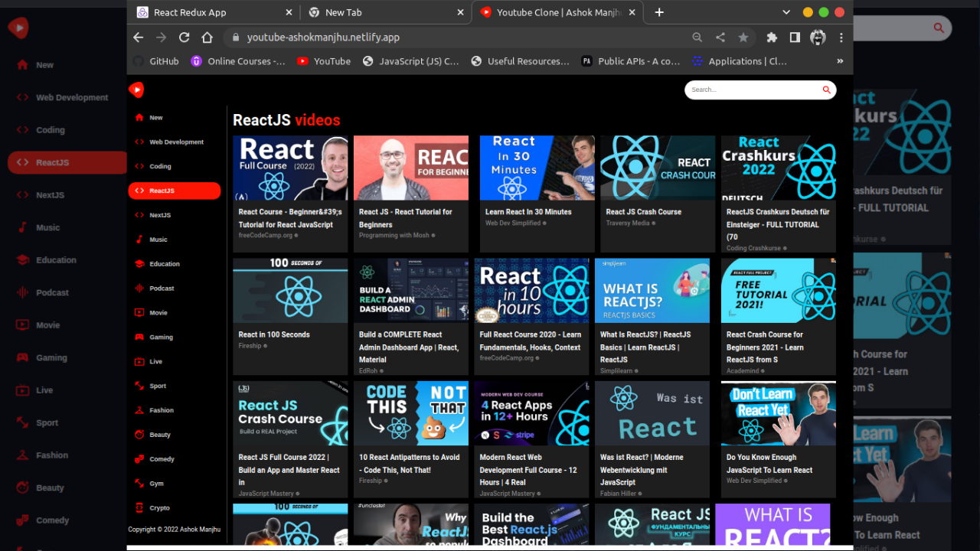Open the Don't Learn React Yet thumbnail

pos(779,413)
